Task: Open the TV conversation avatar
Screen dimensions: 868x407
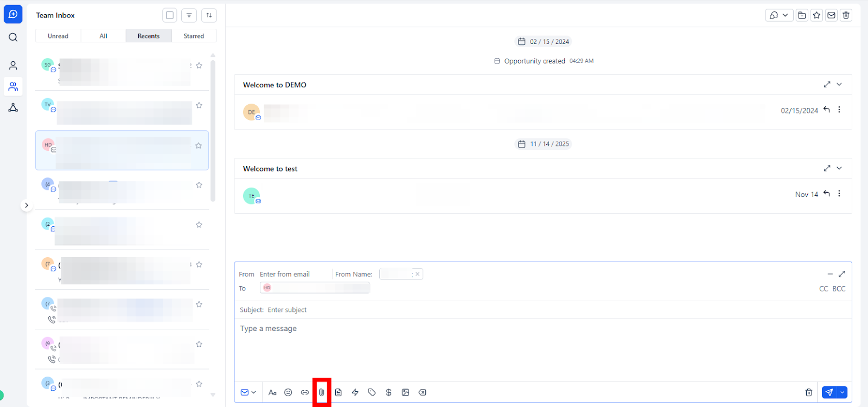Action: point(48,104)
